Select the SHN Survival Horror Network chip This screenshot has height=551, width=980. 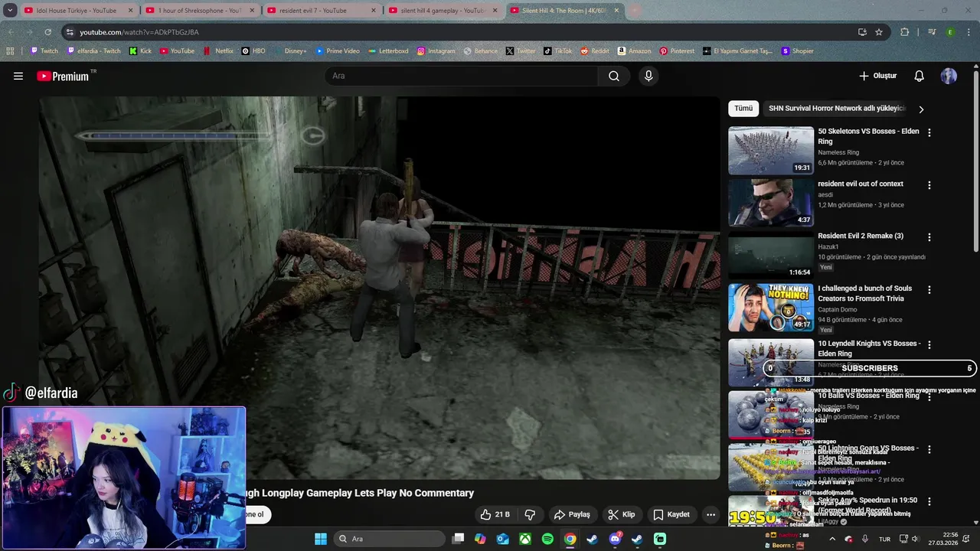[x=837, y=109]
